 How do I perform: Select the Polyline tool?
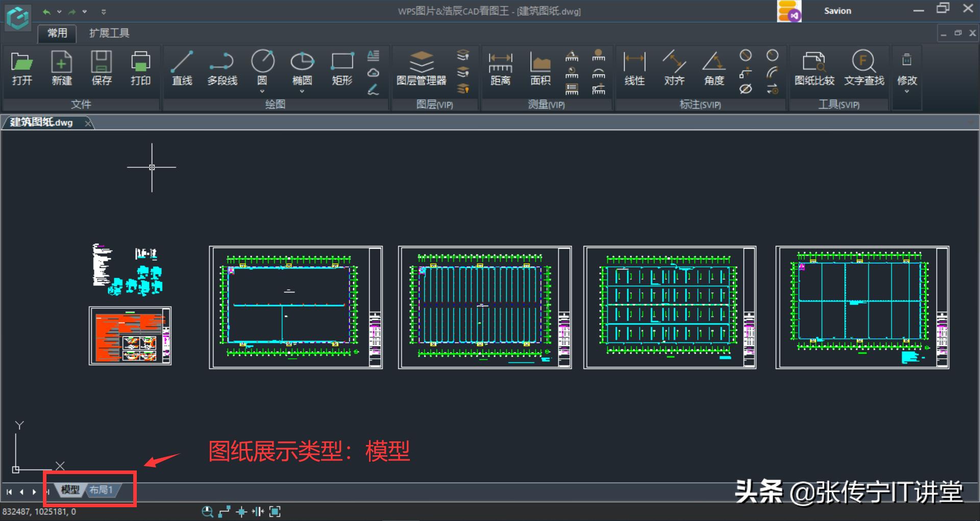click(x=223, y=69)
